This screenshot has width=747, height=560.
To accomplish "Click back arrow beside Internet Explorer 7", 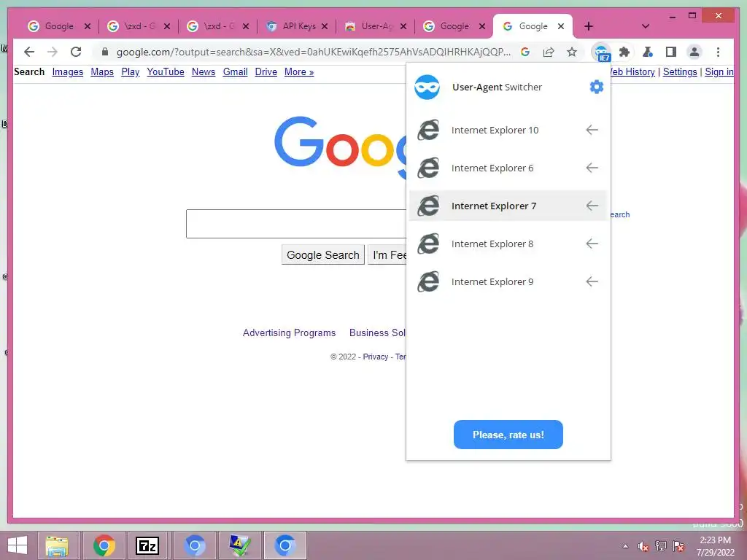I will pyautogui.click(x=592, y=206).
